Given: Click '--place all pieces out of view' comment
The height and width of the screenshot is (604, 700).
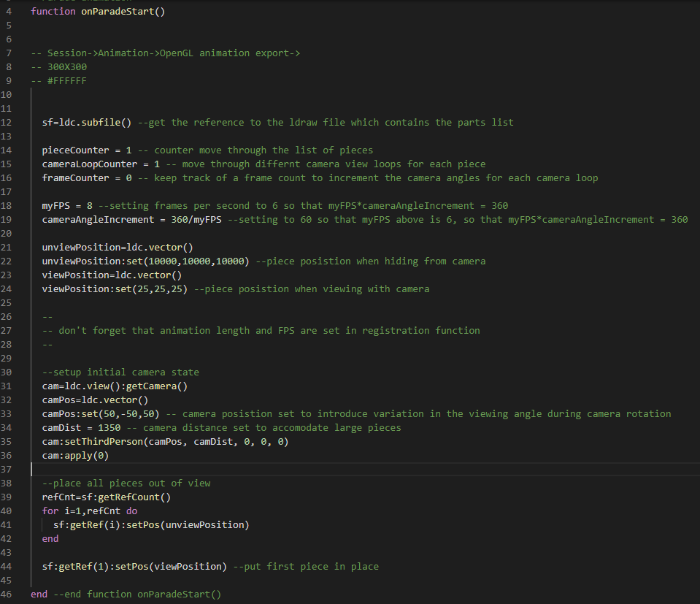Looking at the screenshot, I should tap(126, 483).
